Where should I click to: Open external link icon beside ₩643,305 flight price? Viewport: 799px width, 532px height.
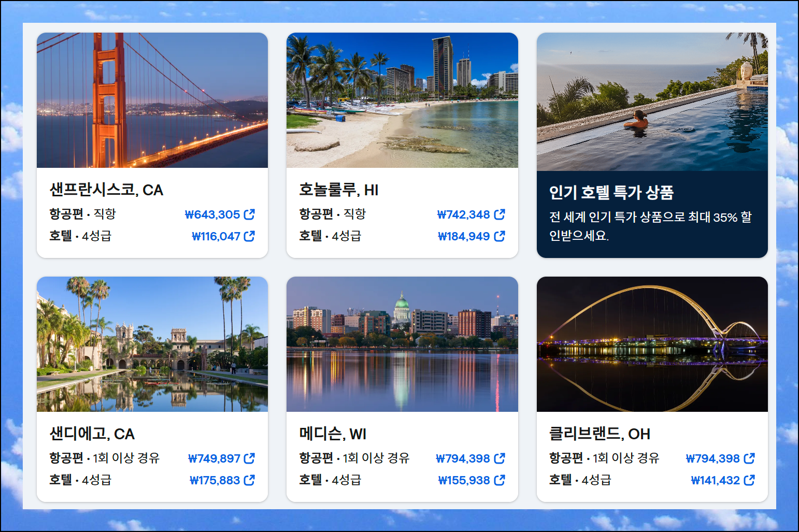coord(249,214)
